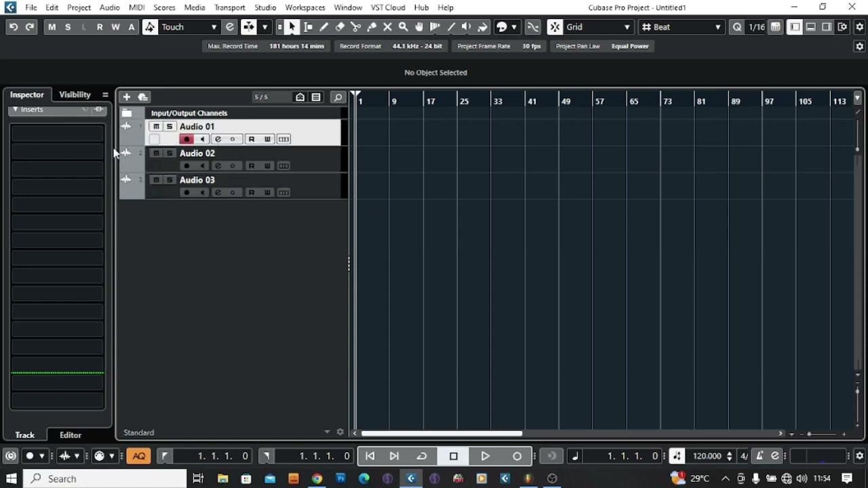This screenshot has height=488, width=868.
Task: Open the Touch automation mode dropdown
Action: (x=189, y=27)
